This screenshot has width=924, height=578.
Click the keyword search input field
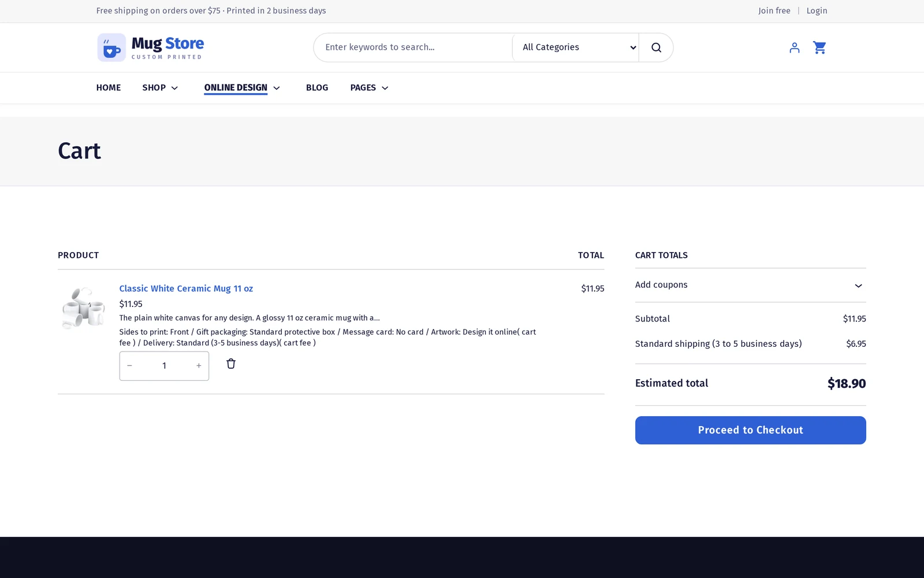413,47
